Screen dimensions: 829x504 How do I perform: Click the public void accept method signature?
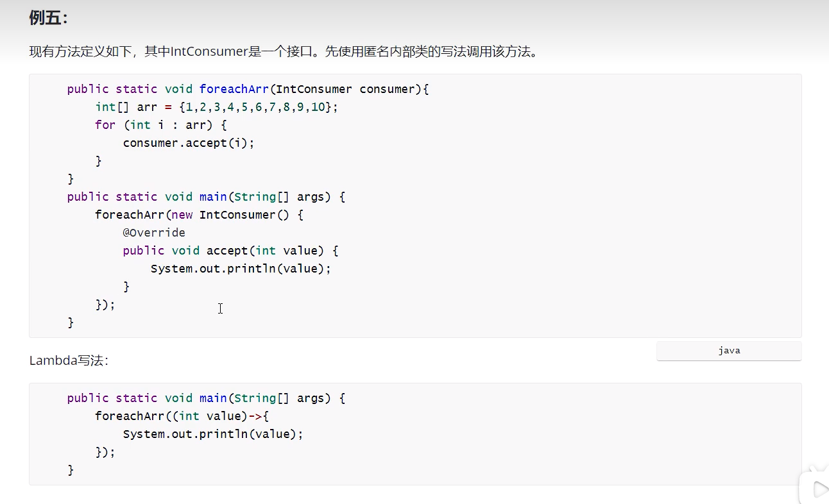230,251
